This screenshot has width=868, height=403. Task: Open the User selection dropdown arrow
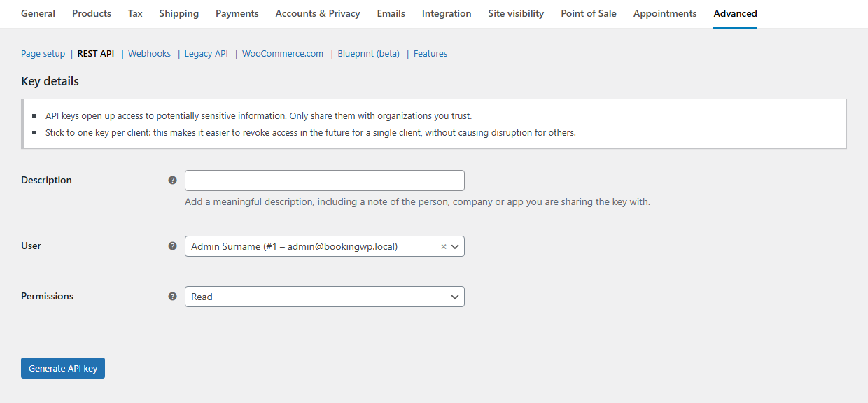[x=455, y=246]
